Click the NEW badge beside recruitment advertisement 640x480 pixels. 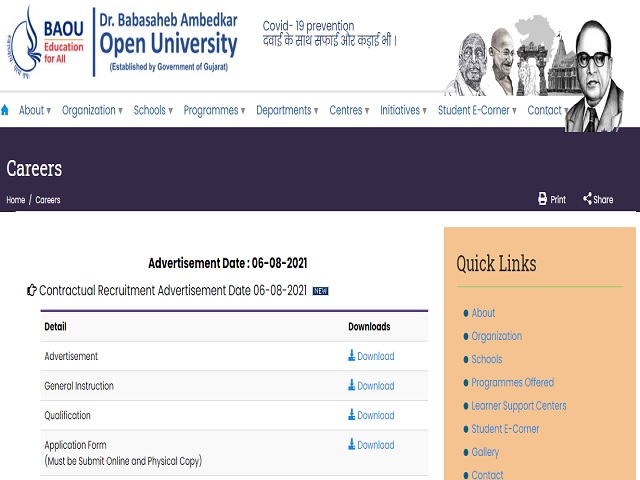pos(320,291)
